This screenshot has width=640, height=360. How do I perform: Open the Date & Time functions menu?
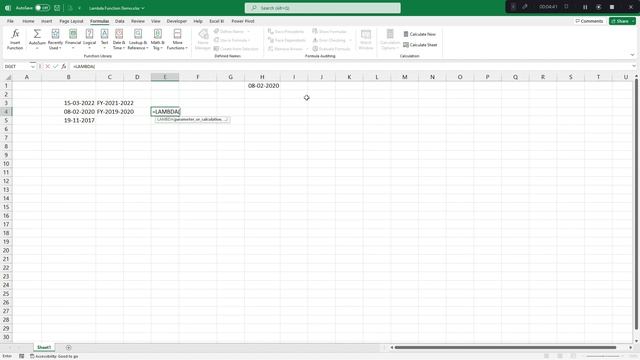click(119, 39)
